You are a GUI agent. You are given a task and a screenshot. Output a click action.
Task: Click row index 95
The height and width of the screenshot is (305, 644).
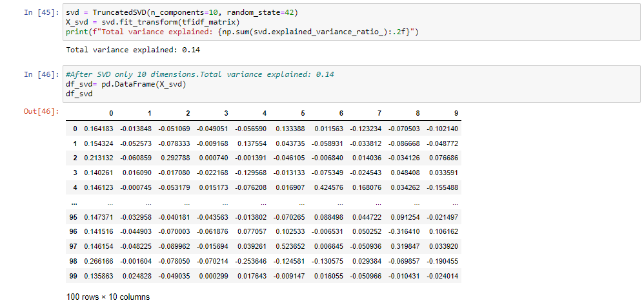coord(73,217)
